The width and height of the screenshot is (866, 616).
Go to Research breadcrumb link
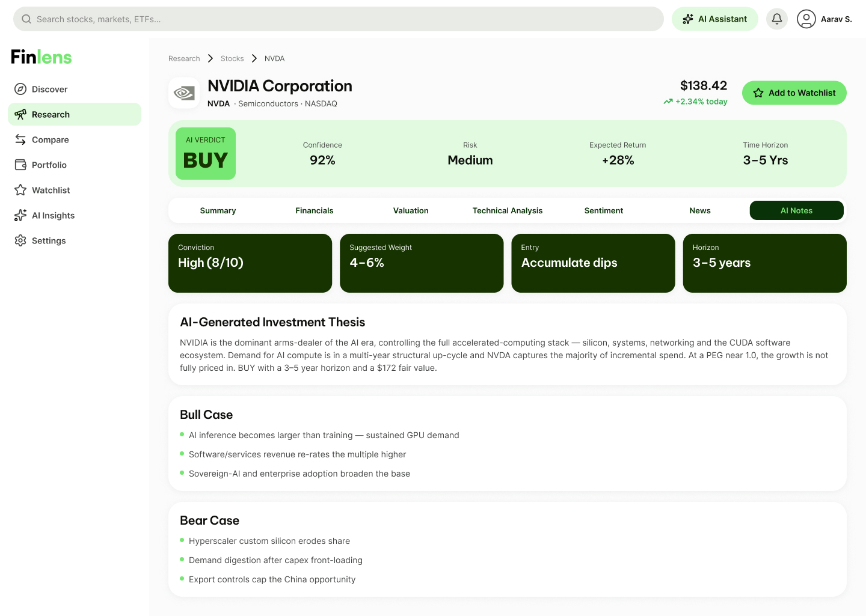point(184,58)
